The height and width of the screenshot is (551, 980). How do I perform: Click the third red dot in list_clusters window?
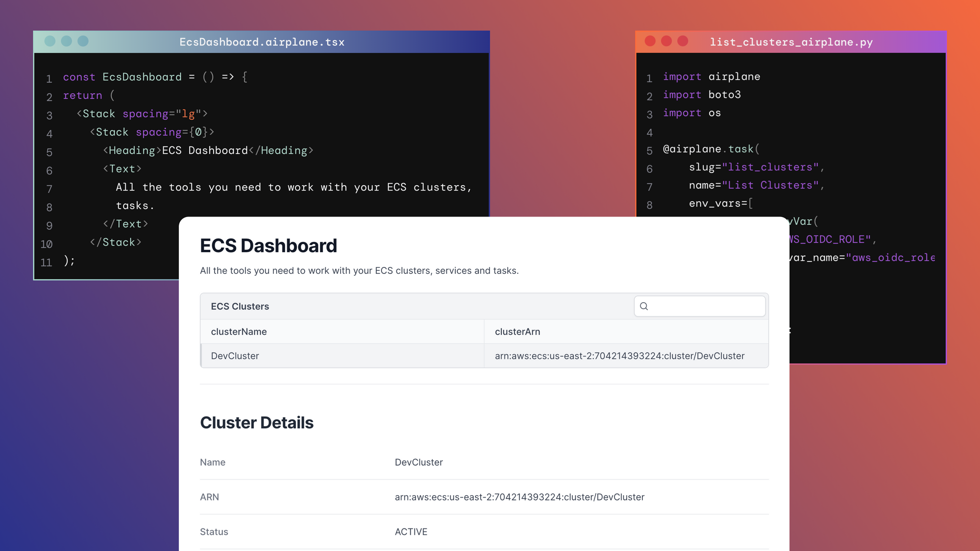coord(683,41)
